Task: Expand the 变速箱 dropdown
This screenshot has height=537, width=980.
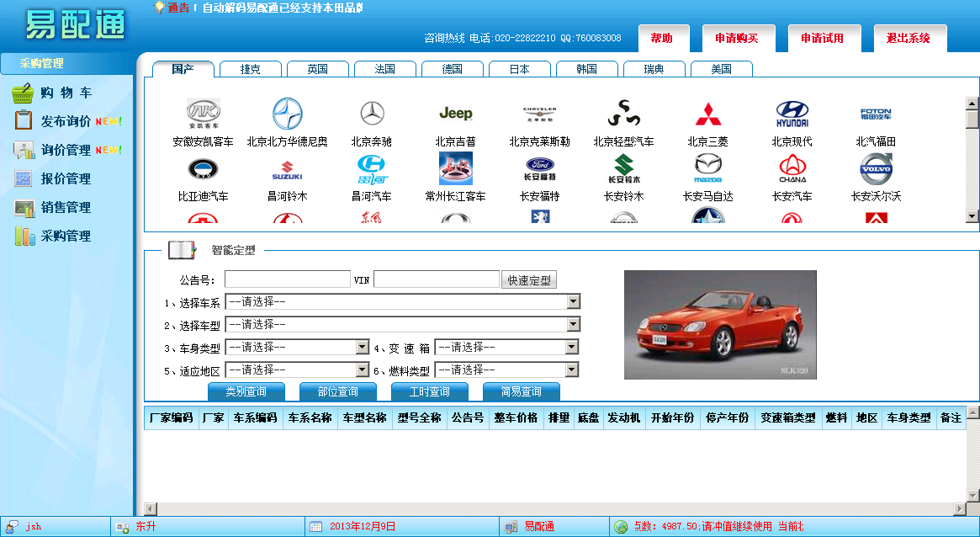Action: (x=507, y=347)
